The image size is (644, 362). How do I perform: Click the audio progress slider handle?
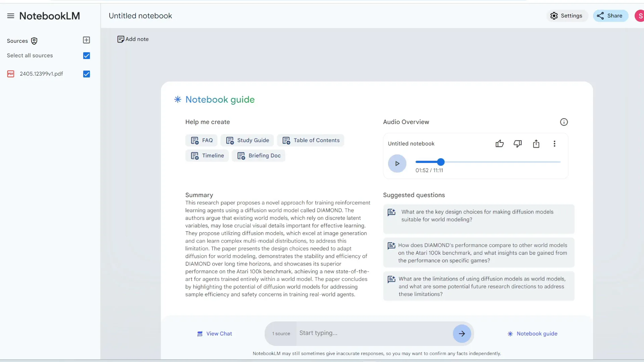441,162
